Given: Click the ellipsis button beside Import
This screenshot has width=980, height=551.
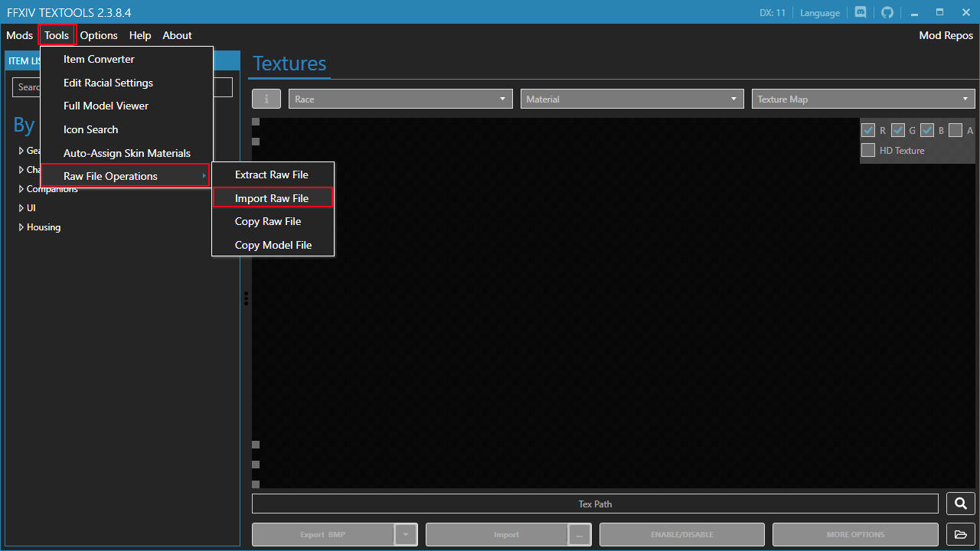Looking at the screenshot, I should [x=579, y=534].
